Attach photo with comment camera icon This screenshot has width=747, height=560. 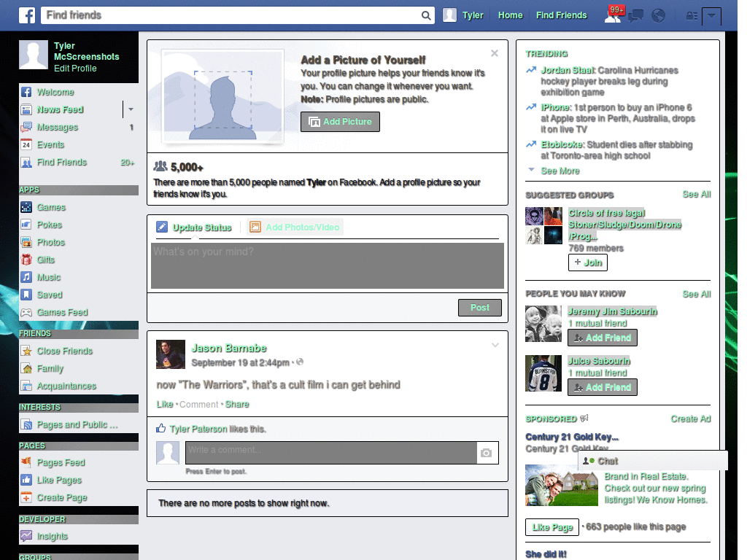tap(487, 453)
